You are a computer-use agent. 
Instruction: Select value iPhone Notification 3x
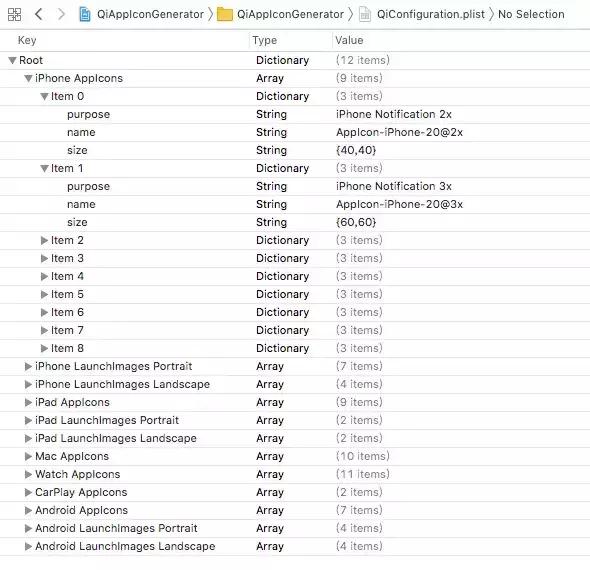pyautogui.click(x=394, y=186)
